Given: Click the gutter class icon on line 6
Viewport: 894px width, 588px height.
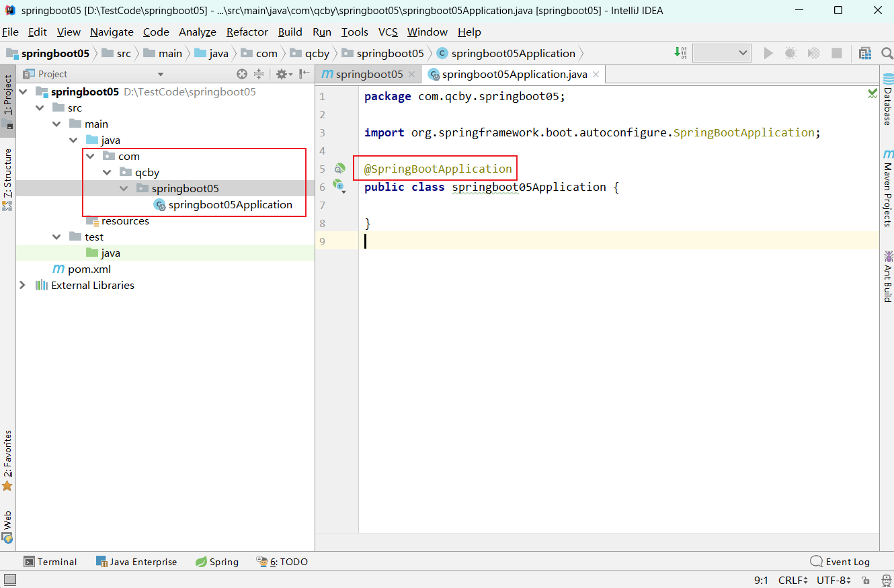Looking at the screenshot, I should [339, 187].
